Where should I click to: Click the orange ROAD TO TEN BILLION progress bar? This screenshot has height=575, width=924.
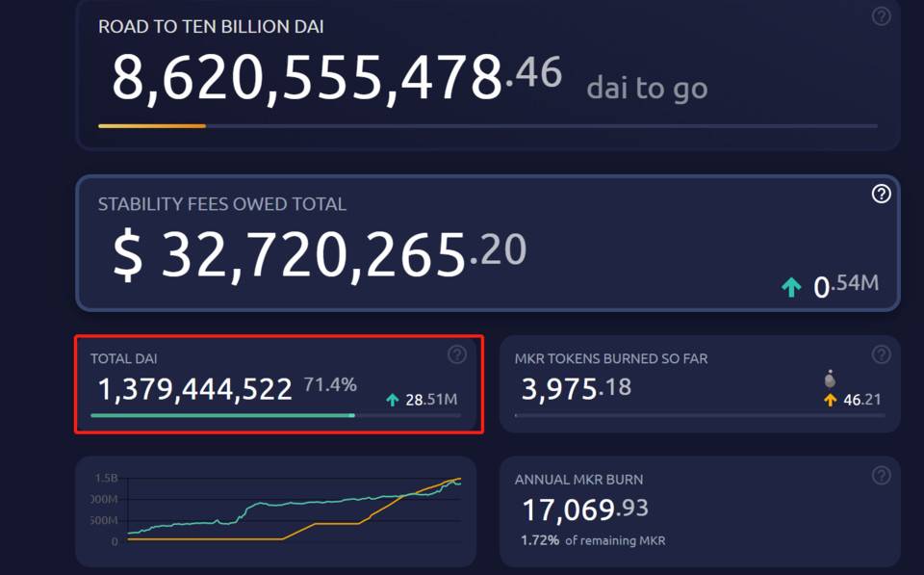[152, 125]
